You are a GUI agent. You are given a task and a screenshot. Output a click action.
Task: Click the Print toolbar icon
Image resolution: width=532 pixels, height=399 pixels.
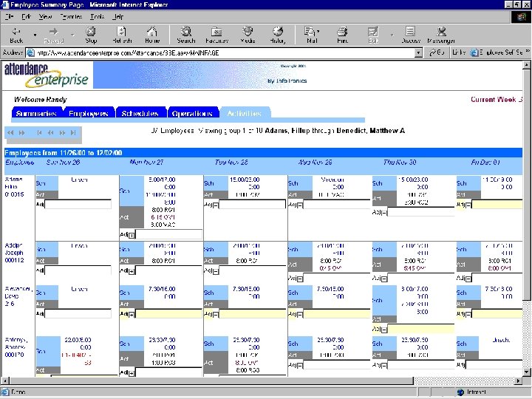pyautogui.click(x=342, y=35)
